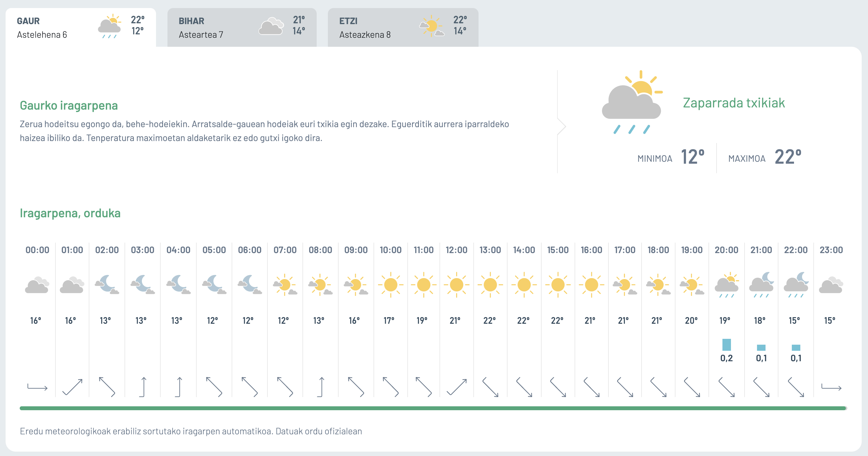Screen dimensions: 868x456
Task: Click the 18° temperature at 21:00
Action: click(760, 320)
